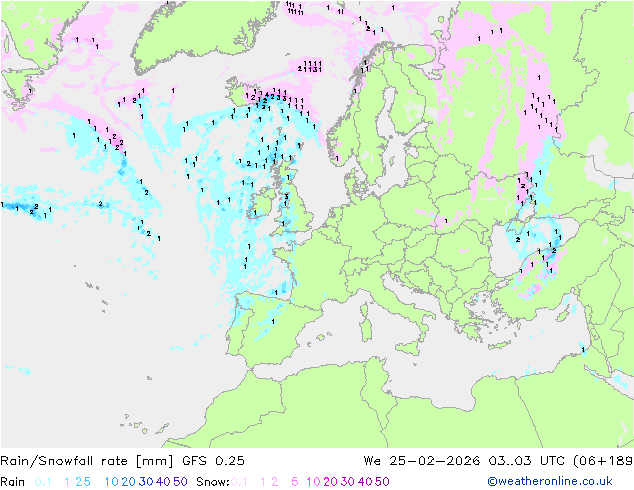Viewport: 634px width, 490px height.
Task: Select snow legend value 20
Action: [330, 482]
